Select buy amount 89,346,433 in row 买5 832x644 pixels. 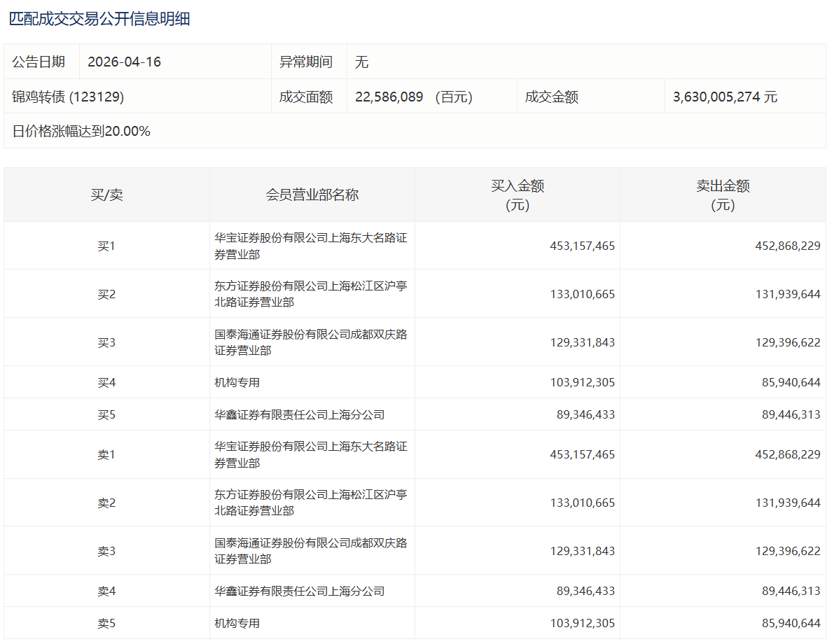point(585,414)
